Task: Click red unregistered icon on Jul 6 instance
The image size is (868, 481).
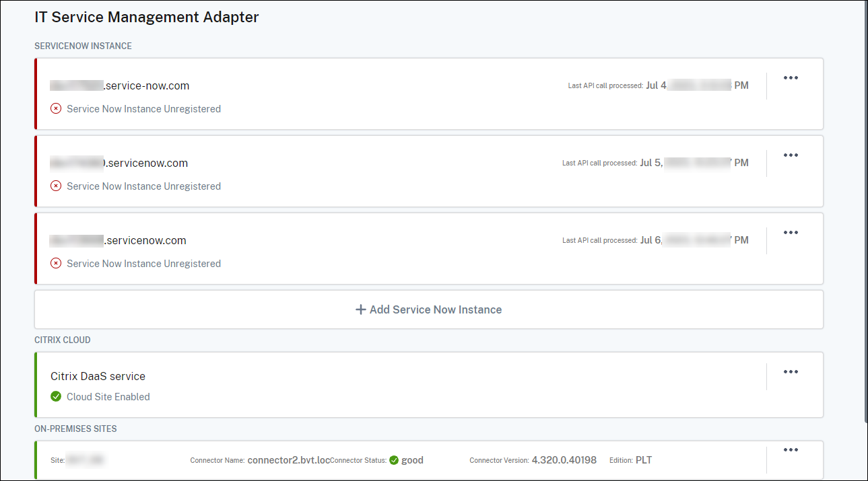Action: point(56,263)
